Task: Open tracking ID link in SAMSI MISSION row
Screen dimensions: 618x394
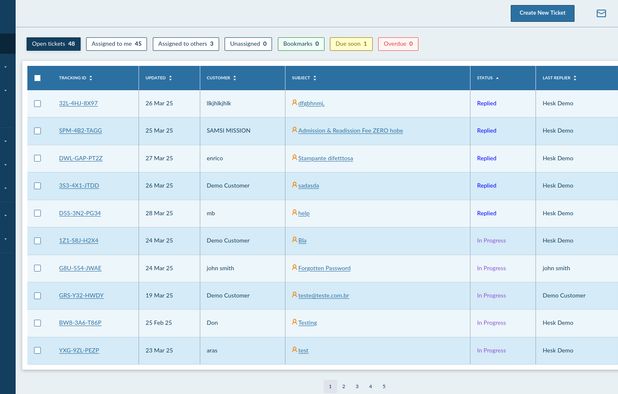Action: point(80,131)
